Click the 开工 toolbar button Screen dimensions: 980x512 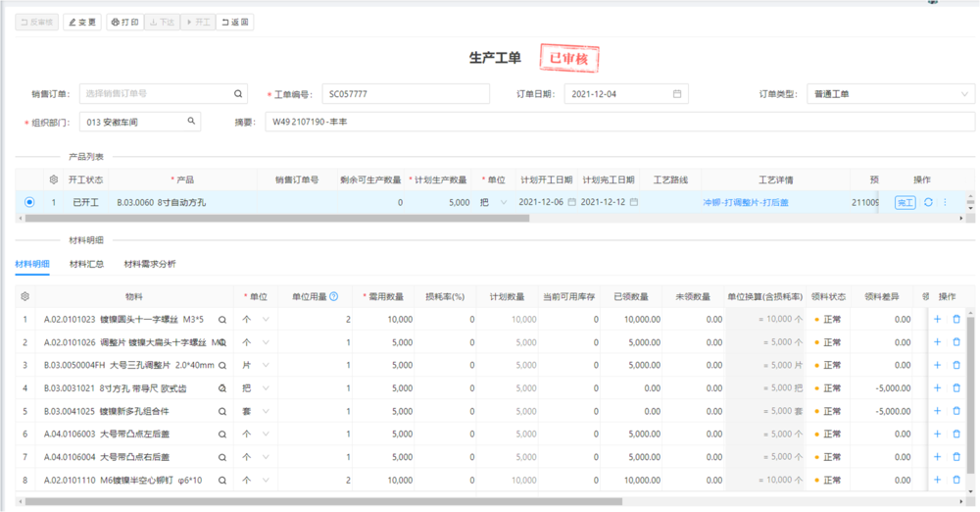tap(198, 22)
